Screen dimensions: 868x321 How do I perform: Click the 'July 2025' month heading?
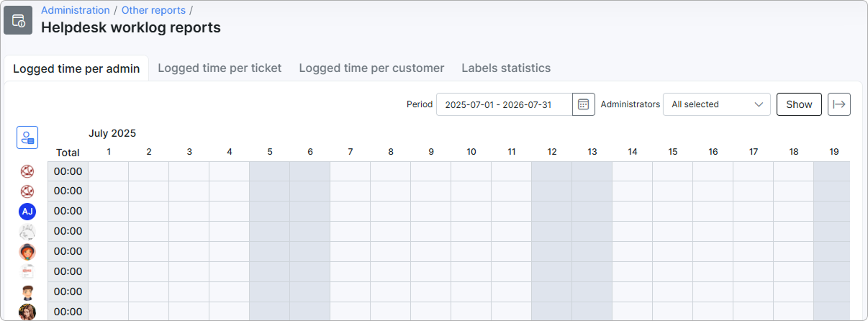pos(112,133)
